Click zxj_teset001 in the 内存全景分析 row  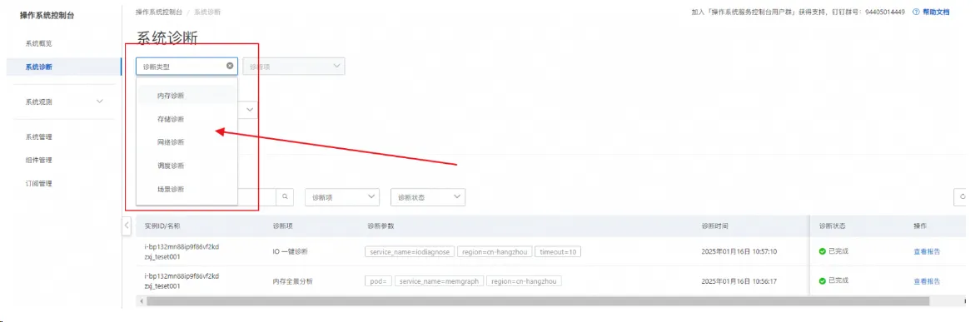(x=162, y=286)
